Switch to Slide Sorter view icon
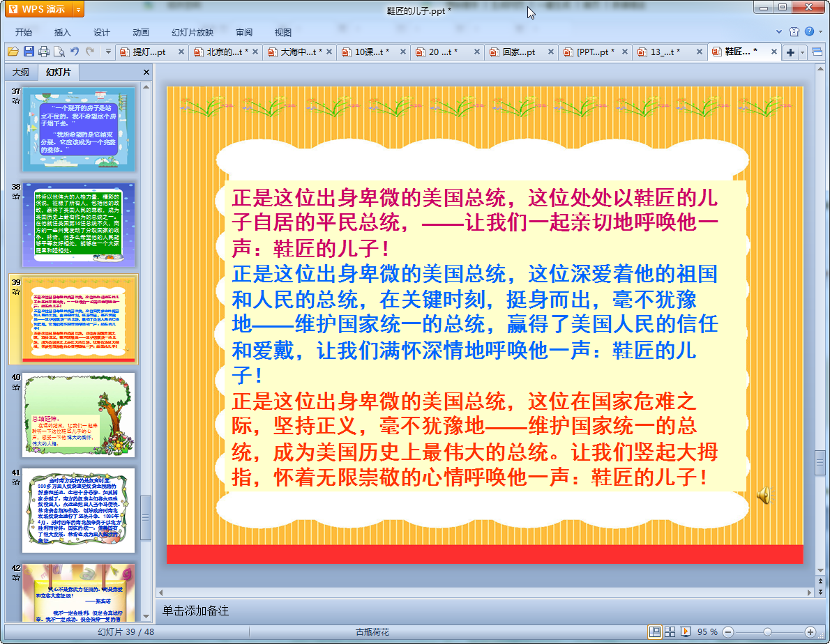Image resolution: width=830 pixels, height=644 pixels. point(670,632)
